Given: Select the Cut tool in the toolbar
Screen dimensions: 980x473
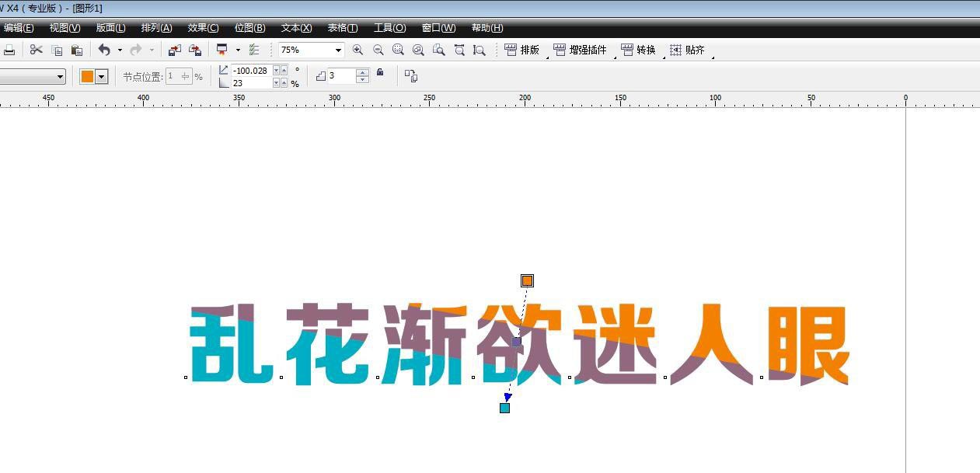Looking at the screenshot, I should 36,49.
